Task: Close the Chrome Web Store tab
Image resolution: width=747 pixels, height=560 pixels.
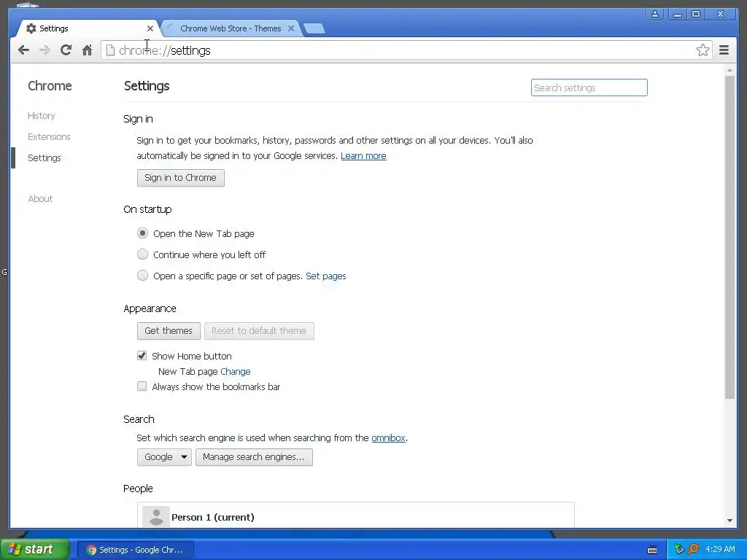Action: pyautogui.click(x=291, y=28)
